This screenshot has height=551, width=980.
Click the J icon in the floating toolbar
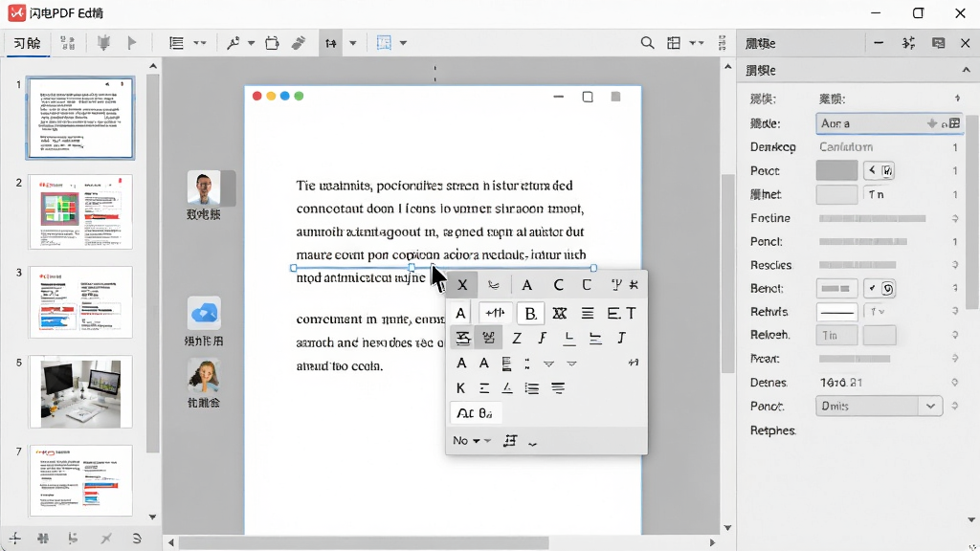pyautogui.click(x=621, y=338)
